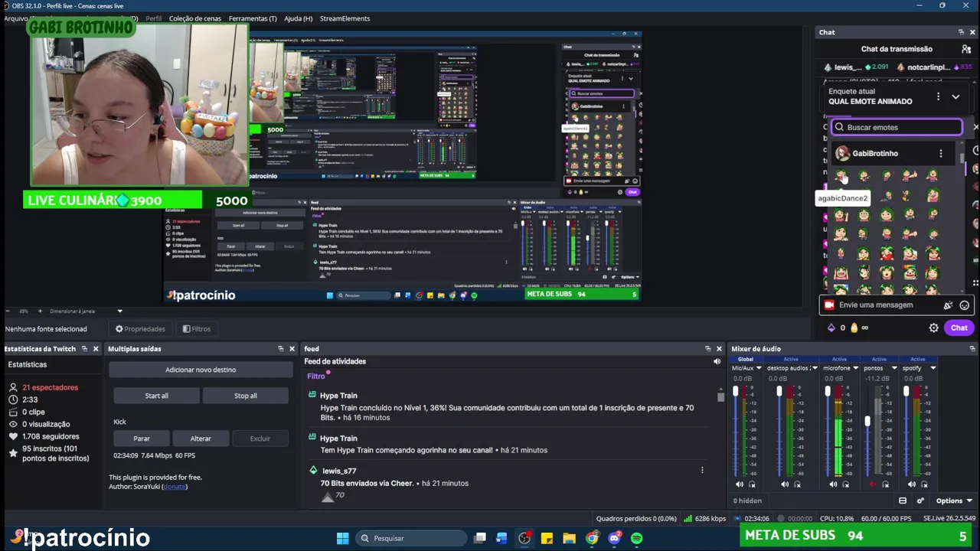Open StreamElements menu
Image resolution: width=980 pixels, height=551 pixels.
pyautogui.click(x=345, y=18)
